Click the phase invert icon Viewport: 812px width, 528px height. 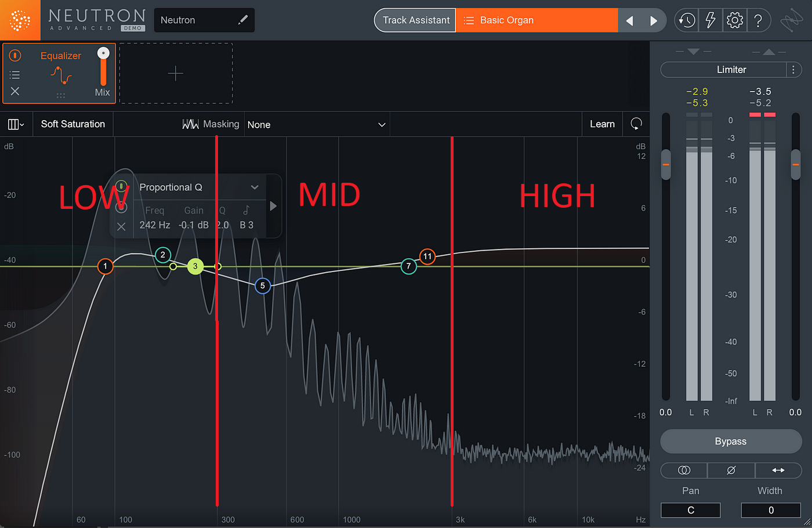pyautogui.click(x=731, y=470)
